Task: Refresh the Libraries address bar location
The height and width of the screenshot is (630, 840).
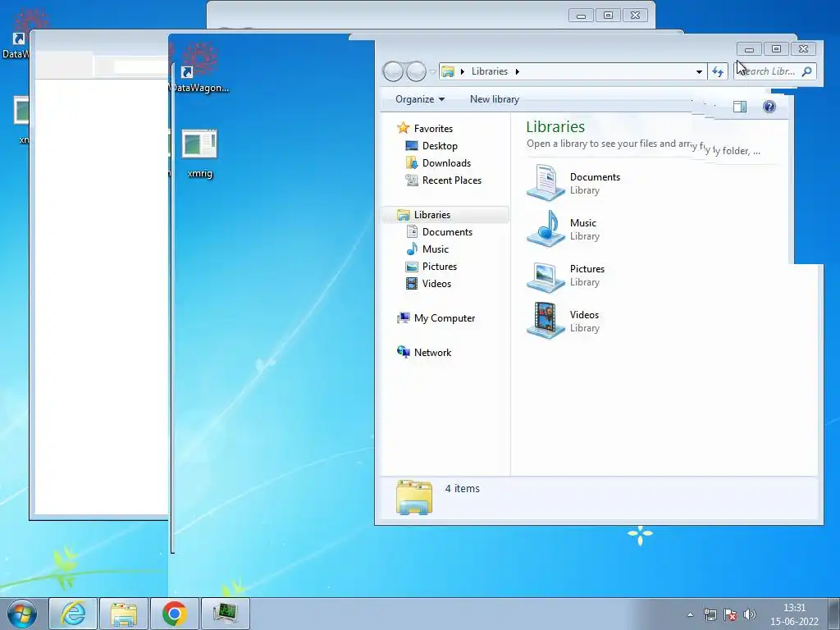Action: coord(718,71)
